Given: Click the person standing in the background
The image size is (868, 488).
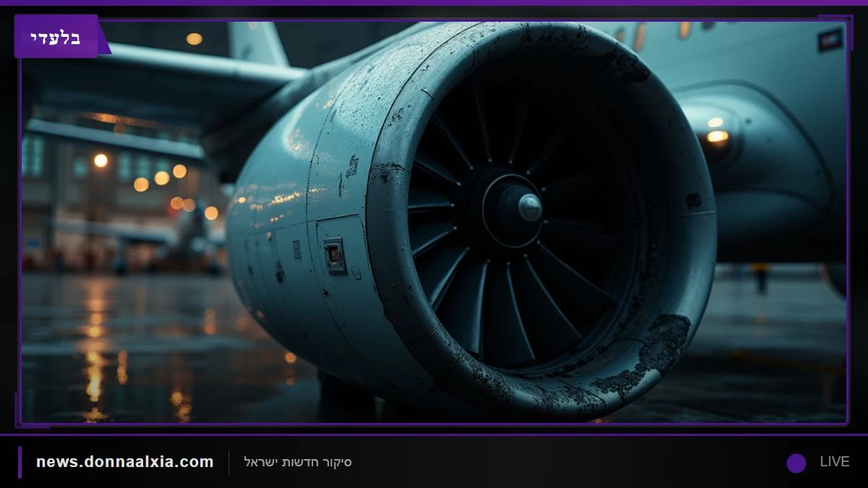Looking at the screenshot, I should (760, 278).
